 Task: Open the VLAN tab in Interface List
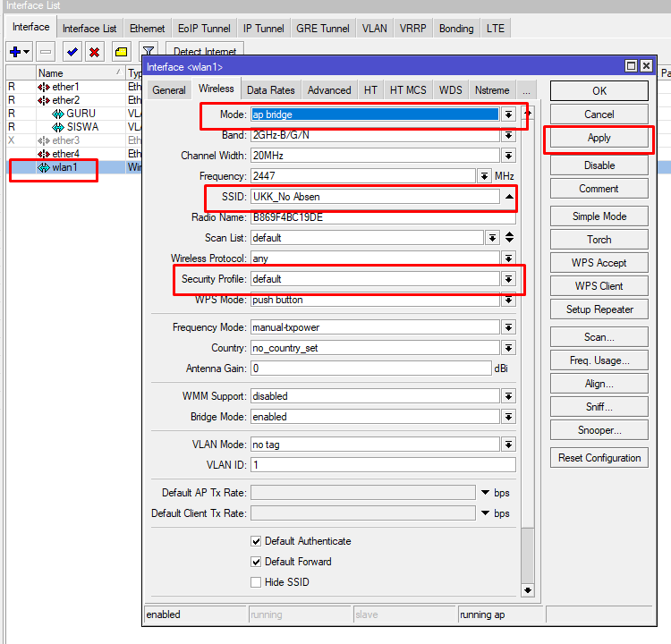pos(374,29)
